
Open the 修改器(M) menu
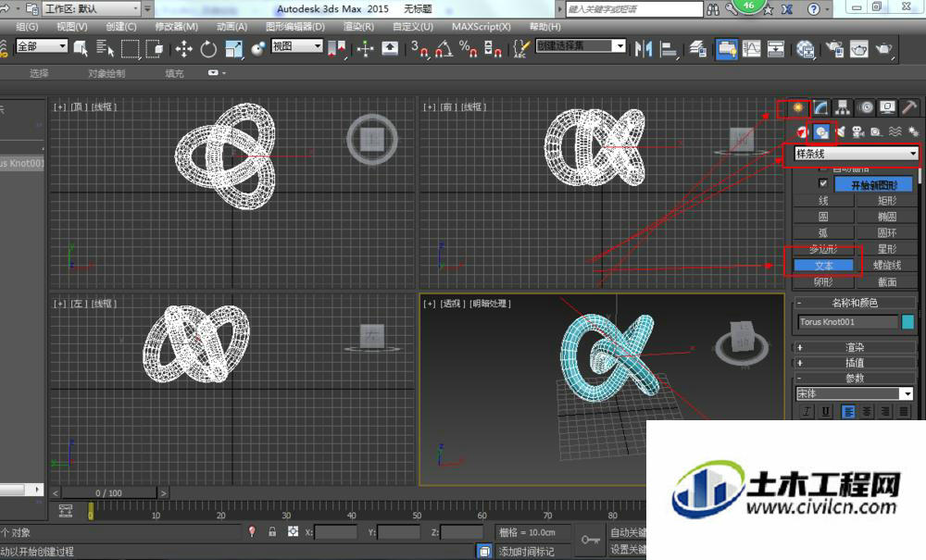[176, 27]
